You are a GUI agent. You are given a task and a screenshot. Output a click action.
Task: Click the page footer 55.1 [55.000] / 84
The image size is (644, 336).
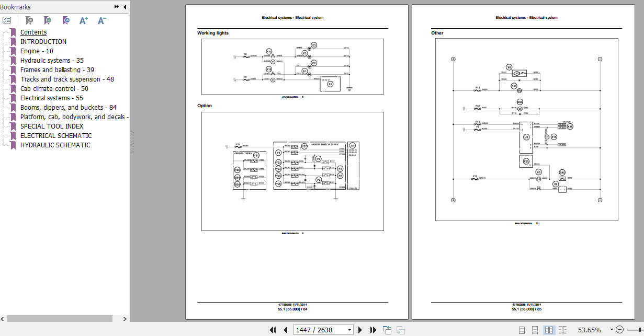pos(292,309)
